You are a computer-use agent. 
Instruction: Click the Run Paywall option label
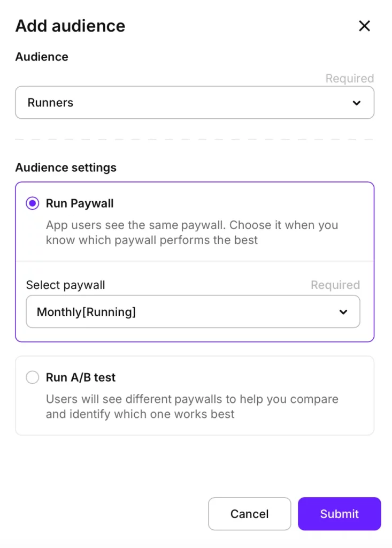click(x=80, y=203)
